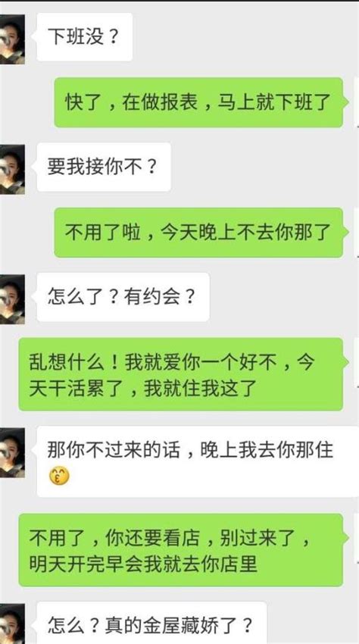Select the "真的金屋藏娇了？" bubble
359x644 pixels.
coord(152,623)
